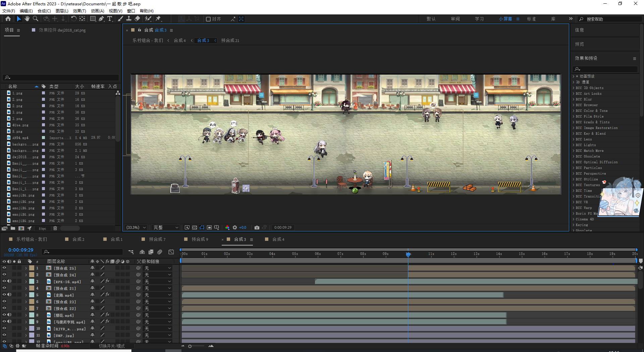Image resolution: width=644 pixels, height=352 pixels.
Task: Click the Project panel delete trash icon
Action: [x=55, y=228]
